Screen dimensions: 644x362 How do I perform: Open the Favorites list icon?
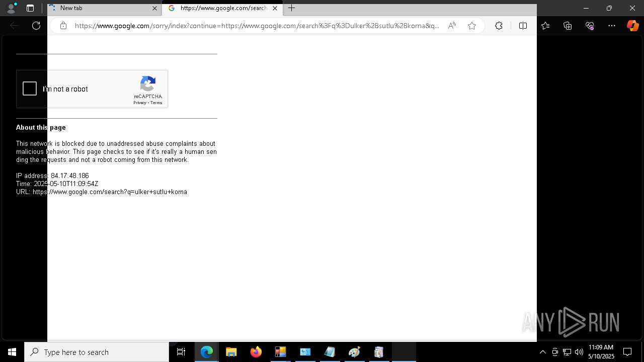click(545, 26)
